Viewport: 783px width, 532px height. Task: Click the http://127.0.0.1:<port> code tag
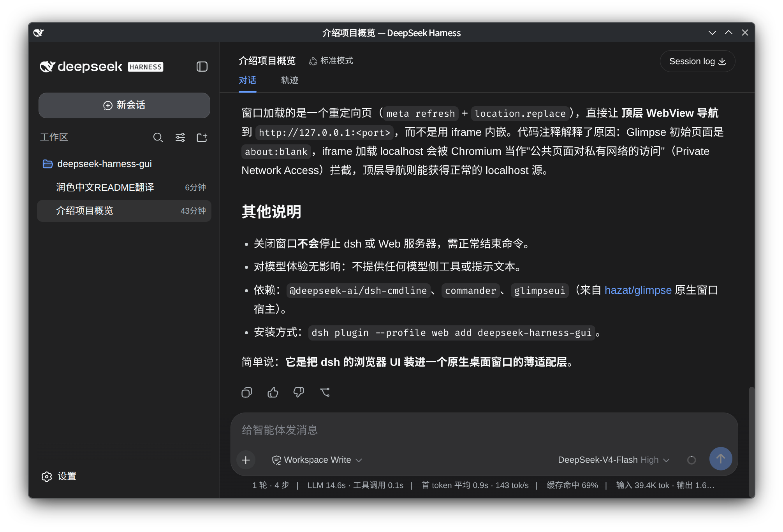324,133
